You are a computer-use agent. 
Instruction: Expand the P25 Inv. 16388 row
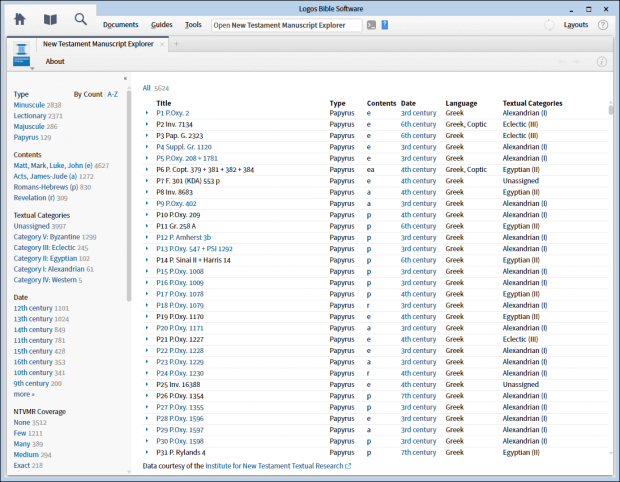click(147, 384)
